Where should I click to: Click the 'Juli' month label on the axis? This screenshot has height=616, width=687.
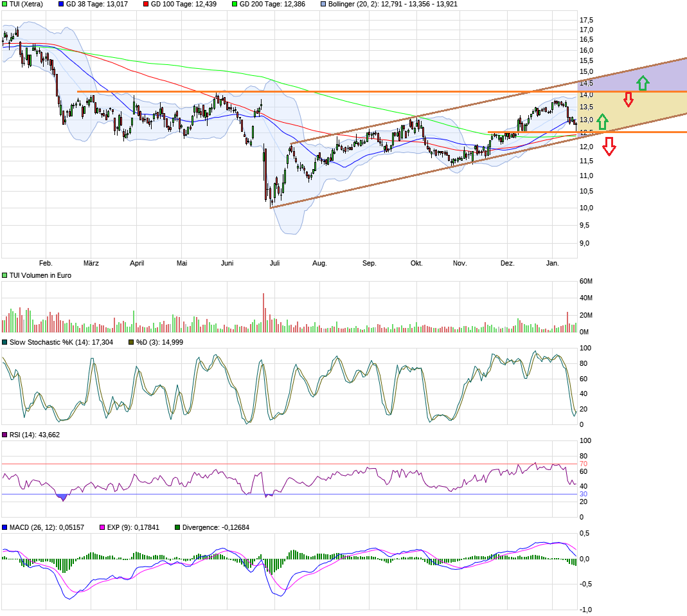click(274, 263)
